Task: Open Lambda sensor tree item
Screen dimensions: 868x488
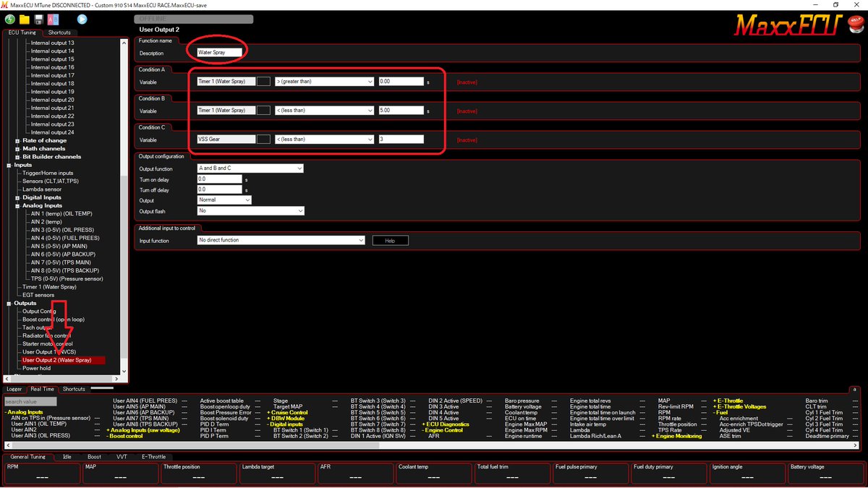Action: coord(42,189)
